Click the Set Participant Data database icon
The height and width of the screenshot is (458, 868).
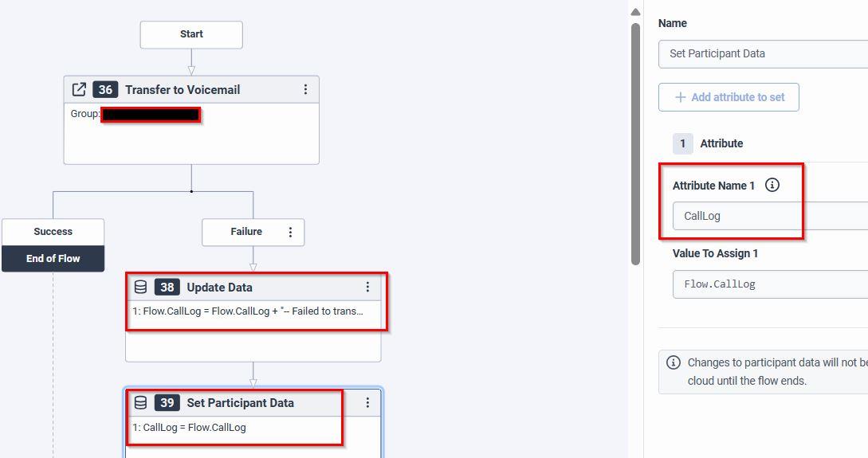pos(140,403)
